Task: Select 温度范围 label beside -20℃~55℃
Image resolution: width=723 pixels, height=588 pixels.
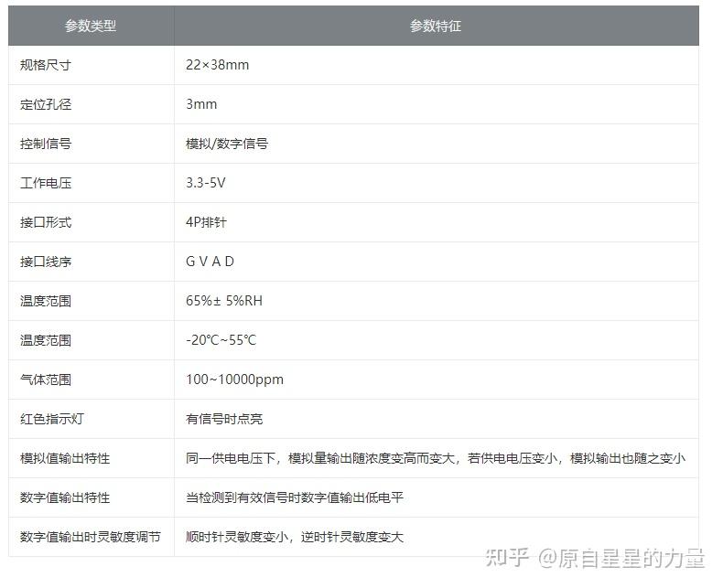Action: [46, 340]
